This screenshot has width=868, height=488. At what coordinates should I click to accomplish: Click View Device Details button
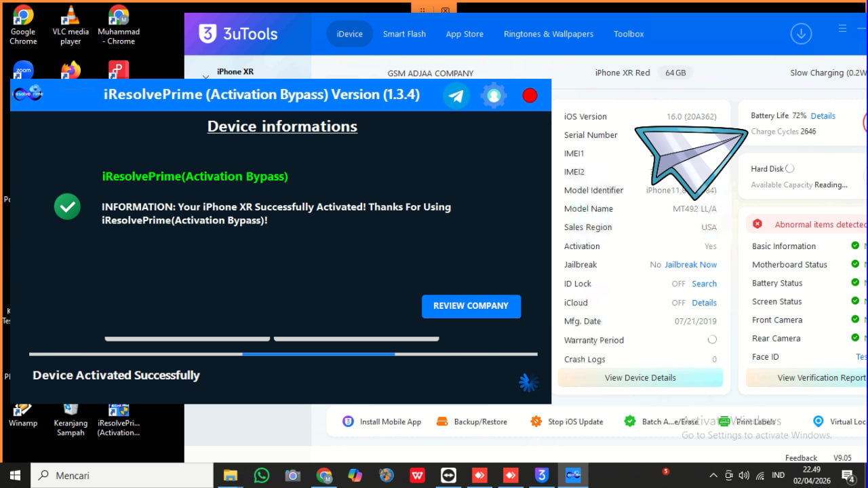tap(640, 378)
